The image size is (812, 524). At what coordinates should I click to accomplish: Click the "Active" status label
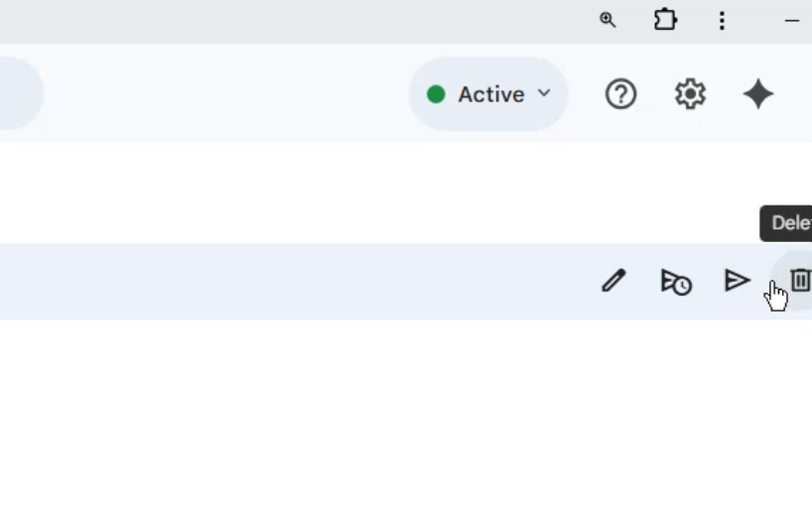(x=490, y=94)
